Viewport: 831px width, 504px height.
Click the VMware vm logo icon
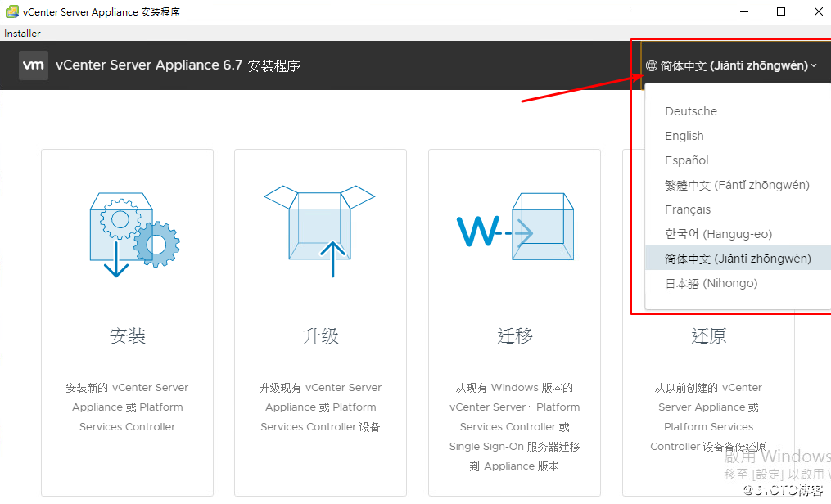(x=33, y=65)
